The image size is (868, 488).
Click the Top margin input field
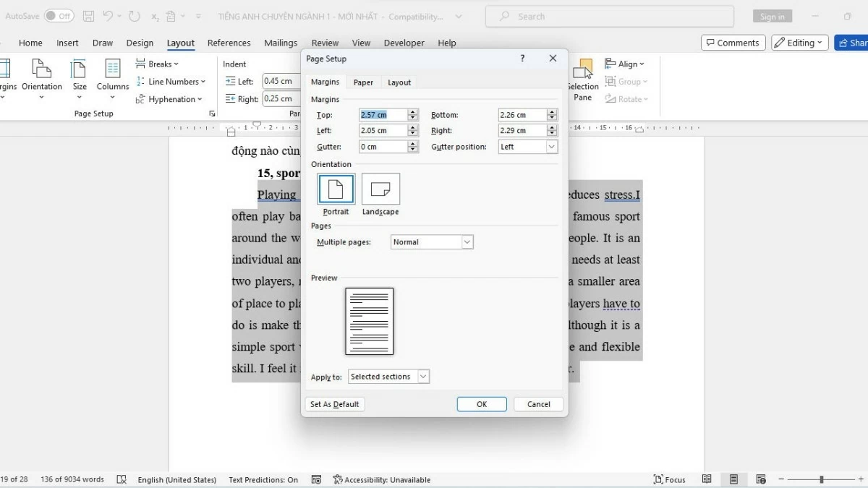point(383,115)
